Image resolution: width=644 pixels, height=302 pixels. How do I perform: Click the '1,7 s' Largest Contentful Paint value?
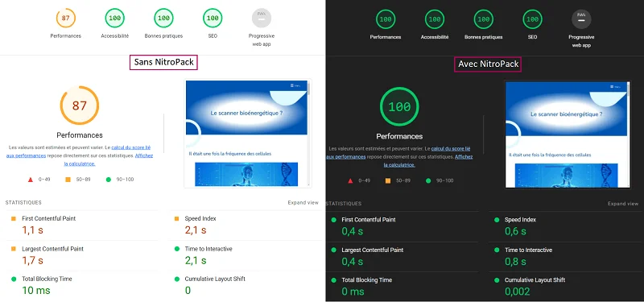[32, 260]
